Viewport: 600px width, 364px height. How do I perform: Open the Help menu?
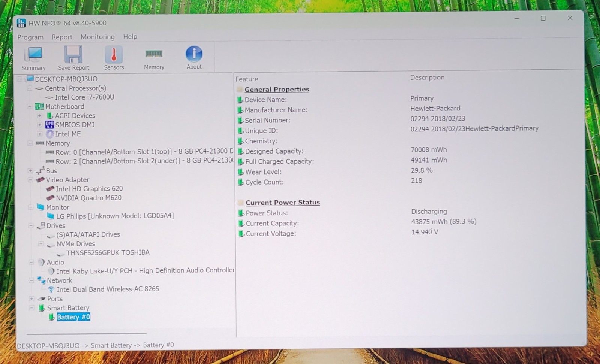[x=130, y=37]
